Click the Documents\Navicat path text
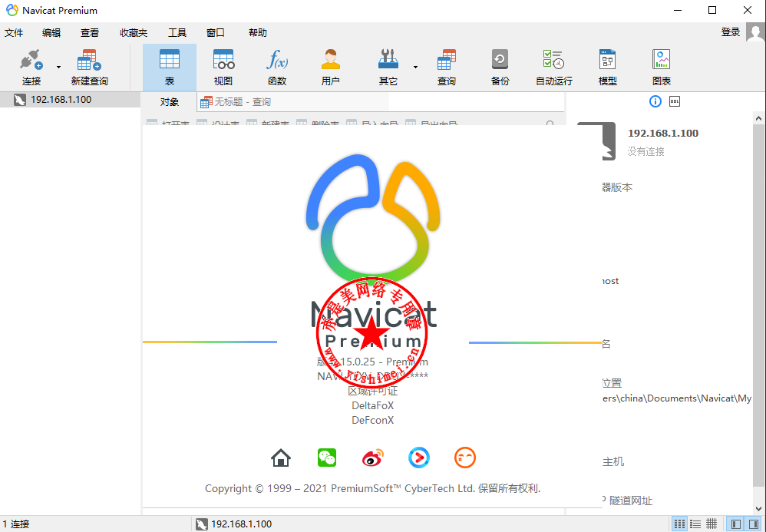This screenshot has height=532, width=766. [x=677, y=398]
